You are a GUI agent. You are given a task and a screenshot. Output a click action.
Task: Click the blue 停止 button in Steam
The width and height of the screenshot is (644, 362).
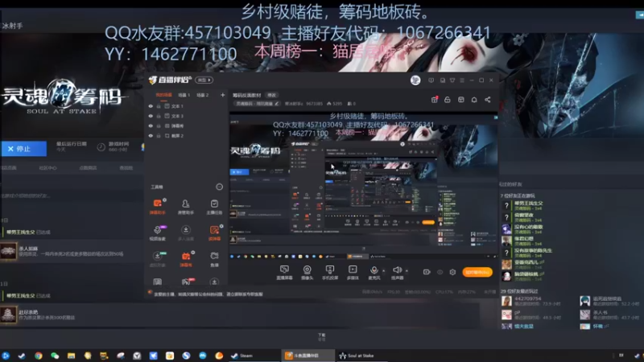tap(24, 149)
